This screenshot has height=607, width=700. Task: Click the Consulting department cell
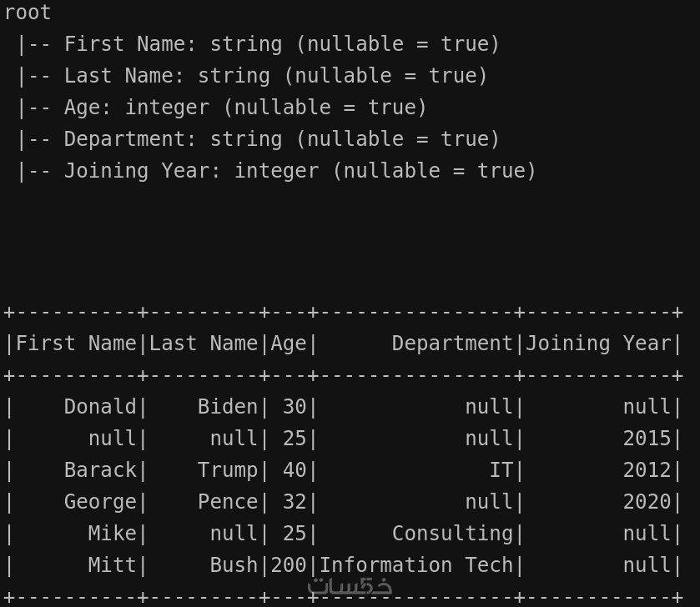tap(452, 534)
